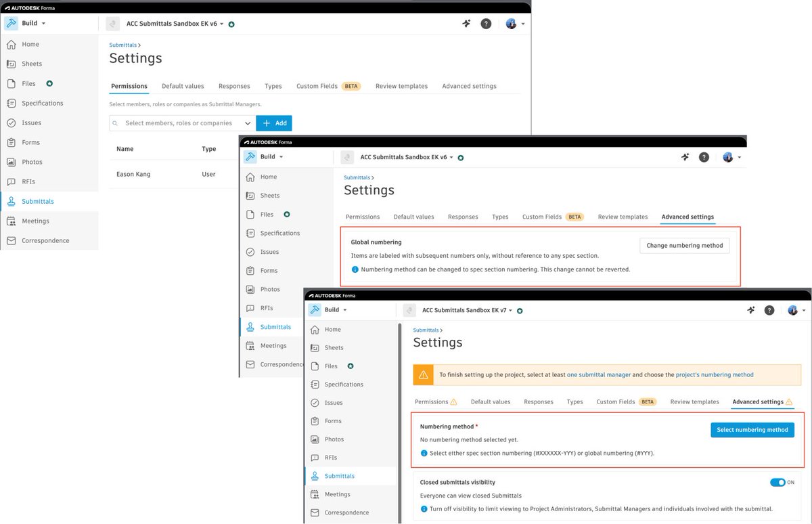The image size is (812, 524).
Task: Open the user profile menu in back window
Action: tap(515, 24)
